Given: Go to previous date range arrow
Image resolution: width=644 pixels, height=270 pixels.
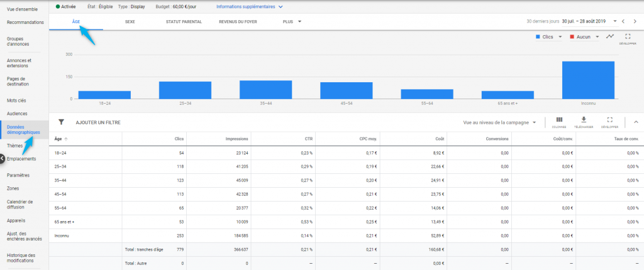Looking at the screenshot, I should (623, 21).
